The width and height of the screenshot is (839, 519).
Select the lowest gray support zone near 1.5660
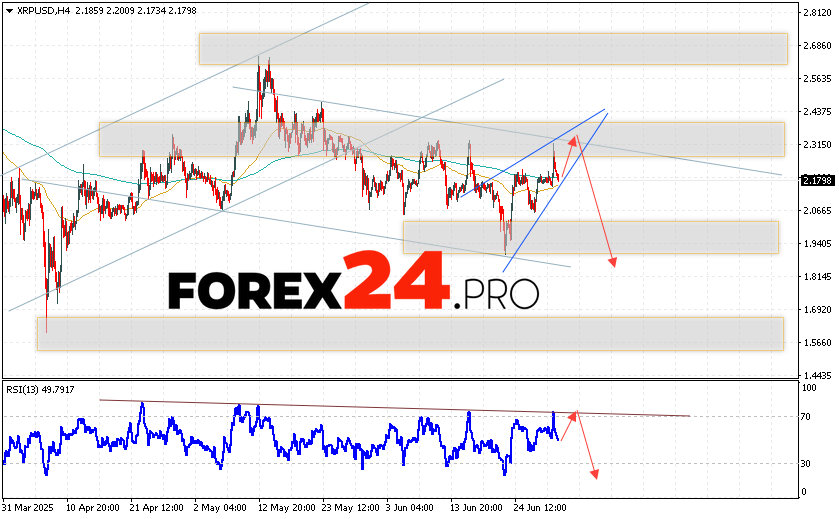410,334
